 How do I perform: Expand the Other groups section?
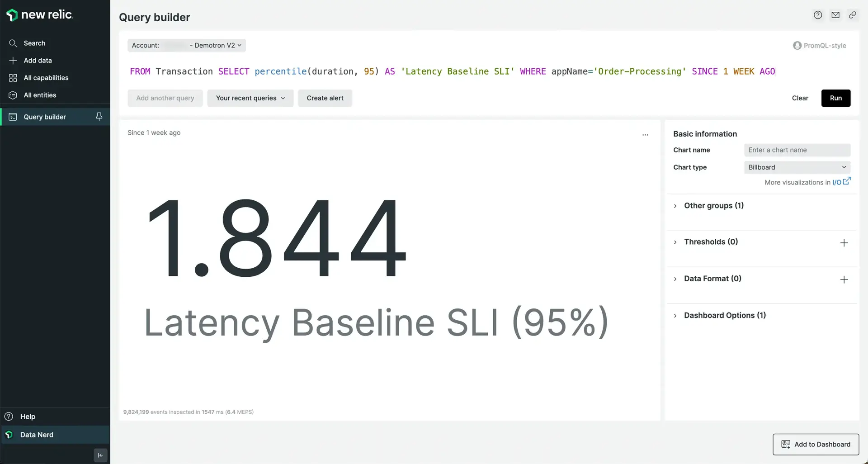click(x=713, y=206)
